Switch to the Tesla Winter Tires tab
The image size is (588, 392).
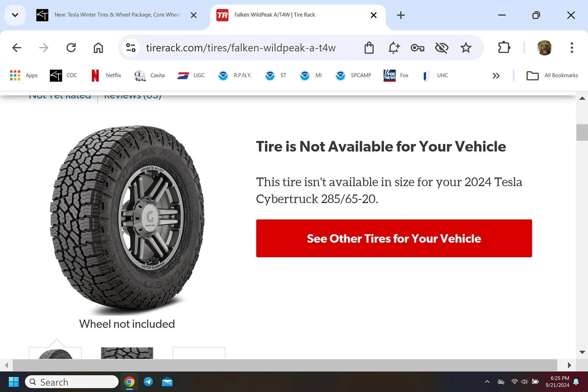pos(117,15)
